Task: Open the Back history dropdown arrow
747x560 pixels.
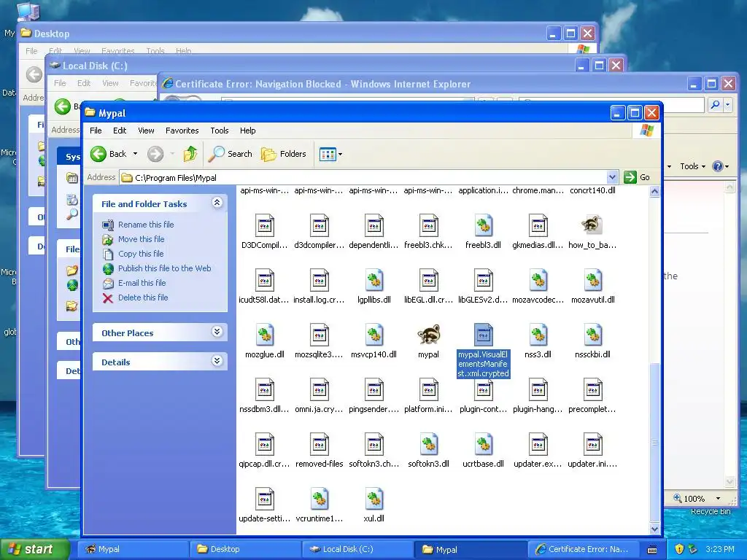Action: (135, 154)
